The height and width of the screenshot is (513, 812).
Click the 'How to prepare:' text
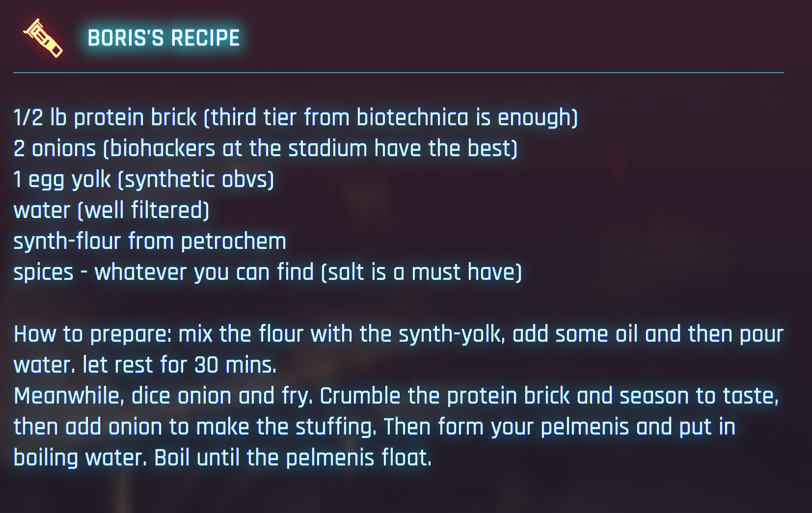coord(93,334)
